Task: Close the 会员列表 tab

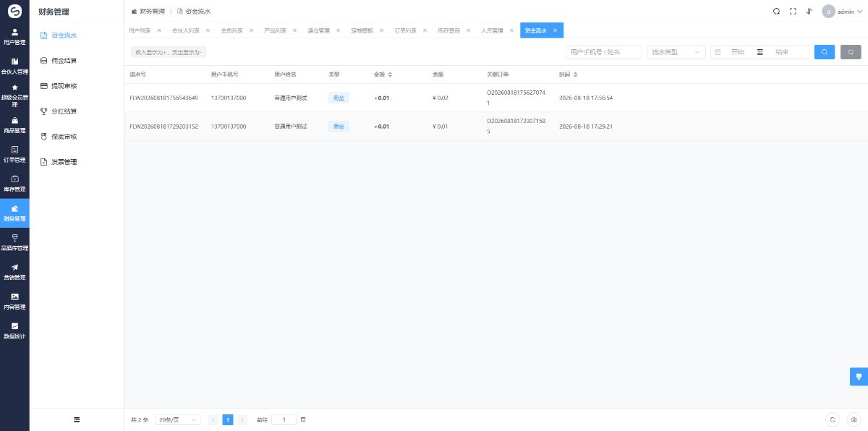Action: click(251, 30)
